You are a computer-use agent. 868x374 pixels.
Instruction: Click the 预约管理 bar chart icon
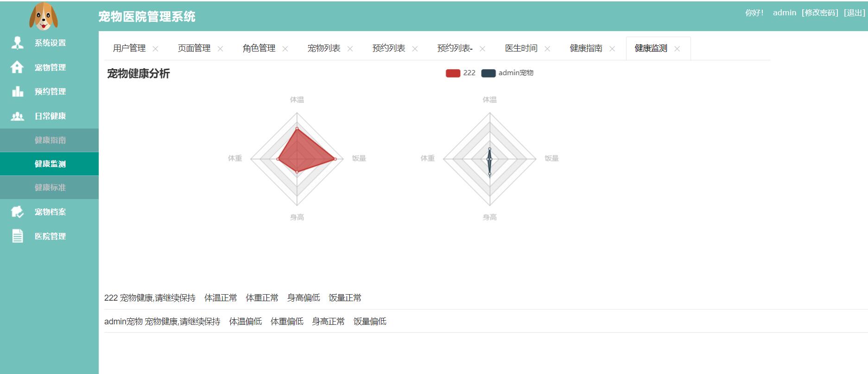pyautogui.click(x=18, y=91)
